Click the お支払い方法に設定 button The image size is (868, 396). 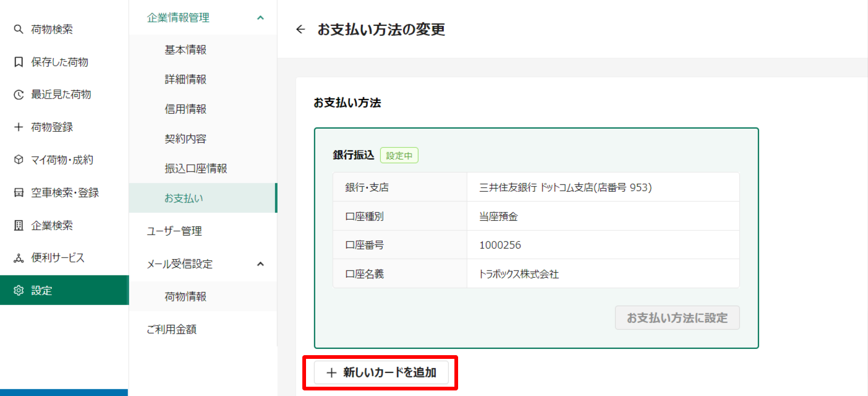point(677,318)
